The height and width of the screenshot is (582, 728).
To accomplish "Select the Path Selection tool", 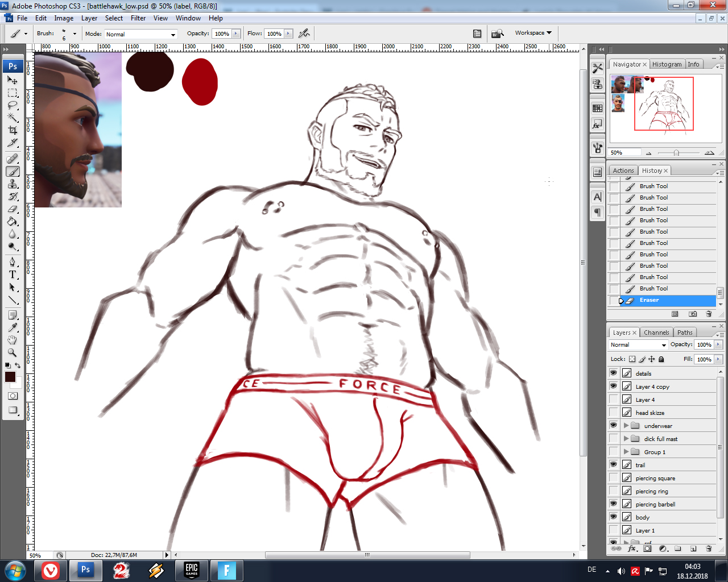I will click(13, 287).
